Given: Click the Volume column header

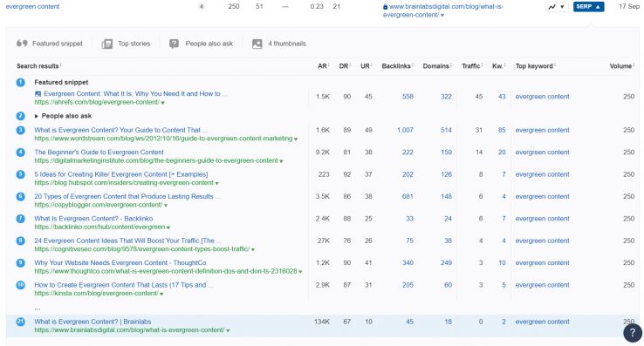Looking at the screenshot, I should coord(621,66).
